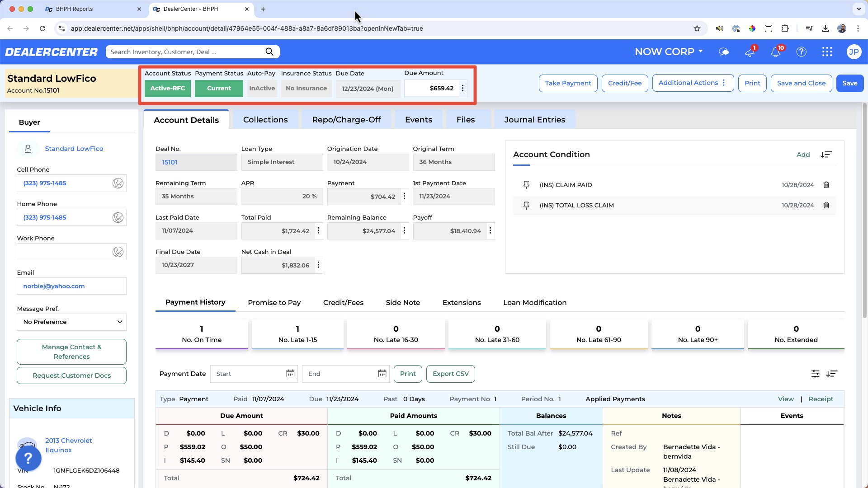
Task: Click the Payment Date Start field
Action: click(x=248, y=374)
